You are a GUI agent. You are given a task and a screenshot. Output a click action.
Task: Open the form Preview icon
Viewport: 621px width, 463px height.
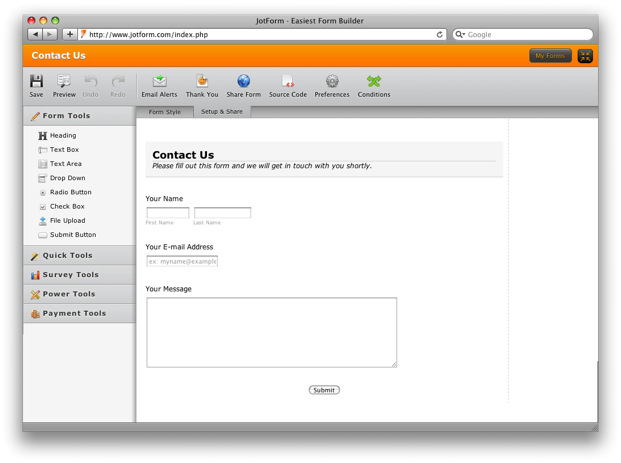64,81
